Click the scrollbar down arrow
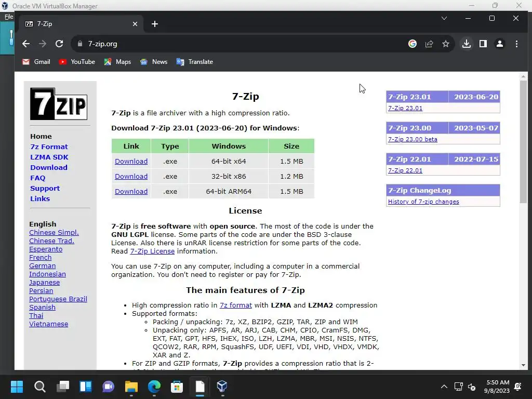The width and height of the screenshot is (532, 399). click(x=523, y=365)
